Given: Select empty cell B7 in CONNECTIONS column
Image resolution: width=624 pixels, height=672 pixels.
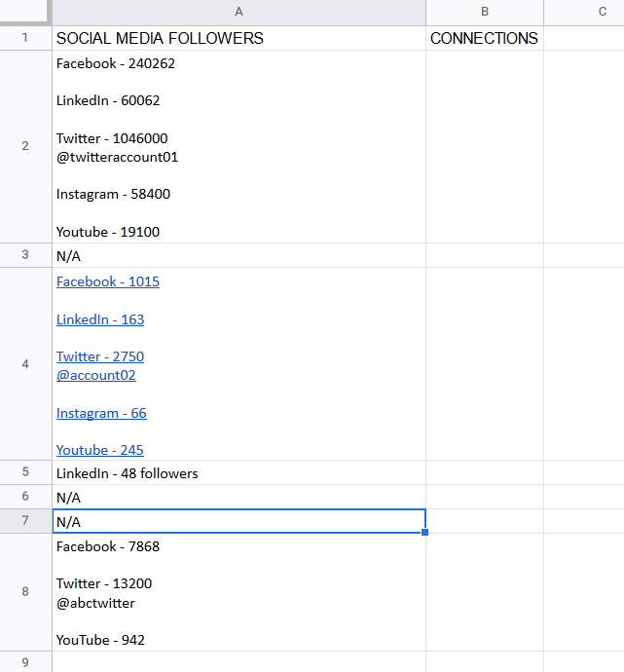Looking at the screenshot, I should click(485, 522).
